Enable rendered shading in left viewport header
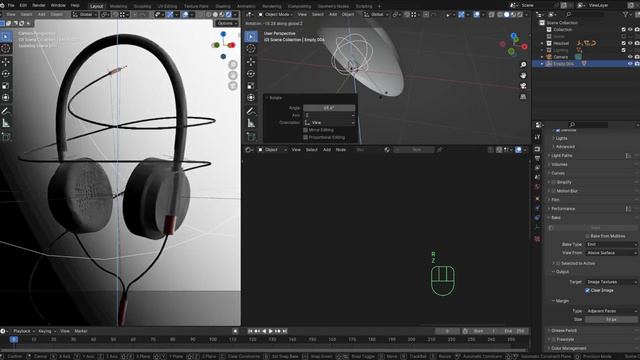The width and height of the screenshot is (640, 360). pyautogui.click(x=229, y=14)
